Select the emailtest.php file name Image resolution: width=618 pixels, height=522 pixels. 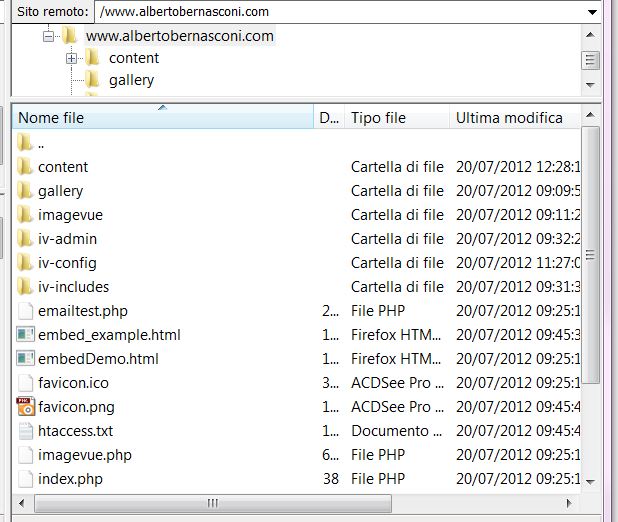(x=83, y=311)
